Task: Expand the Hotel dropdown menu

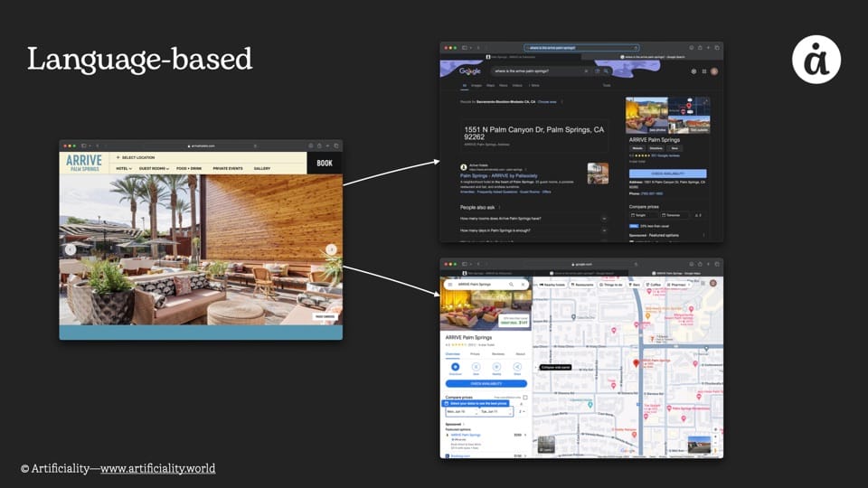Action: click(x=124, y=168)
